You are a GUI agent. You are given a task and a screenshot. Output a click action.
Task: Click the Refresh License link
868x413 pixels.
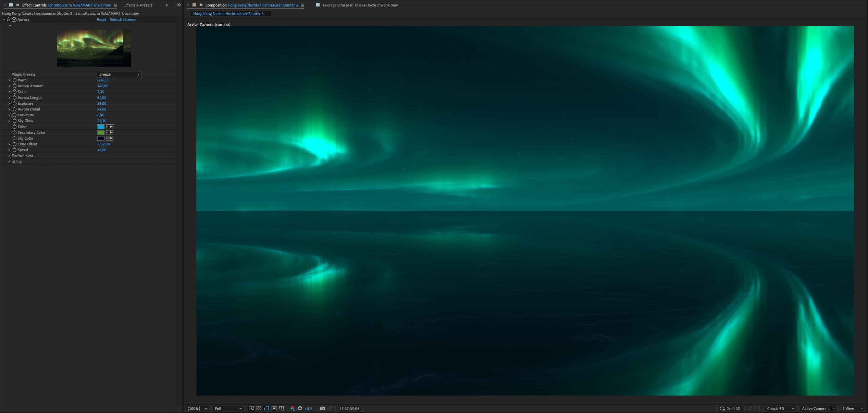click(x=122, y=20)
